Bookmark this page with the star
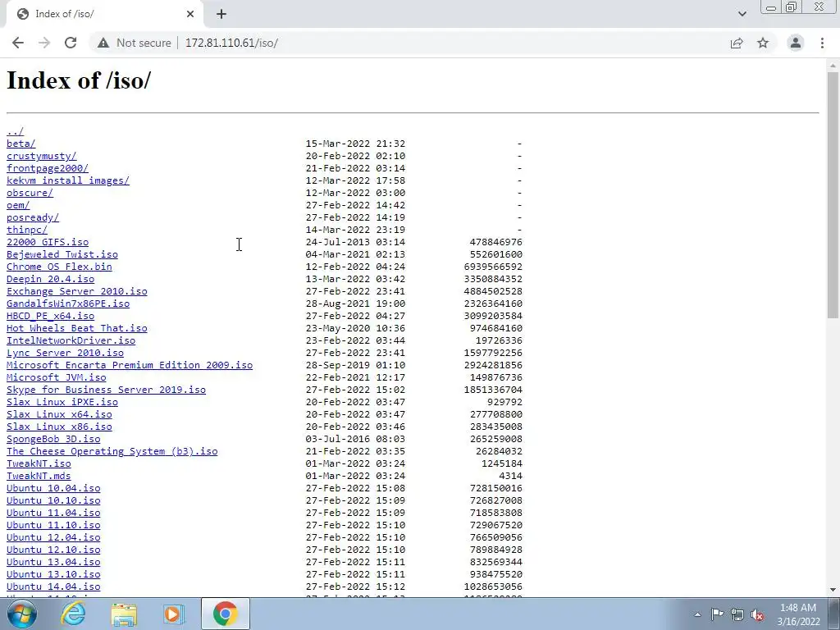This screenshot has height=630, width=840. pos(763,43)
